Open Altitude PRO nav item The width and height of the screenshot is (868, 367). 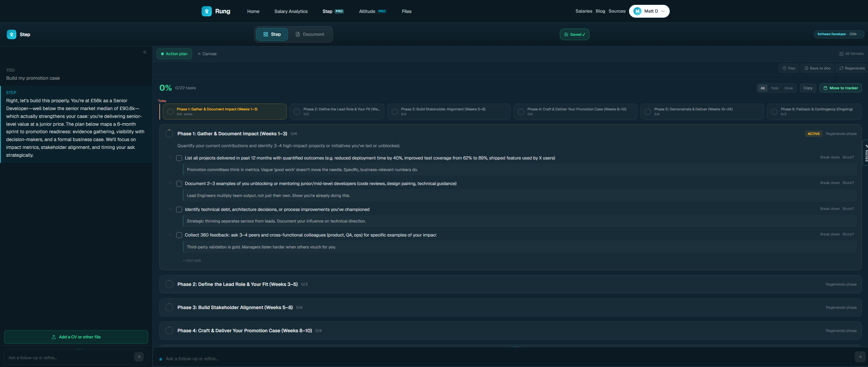[373, 11]
